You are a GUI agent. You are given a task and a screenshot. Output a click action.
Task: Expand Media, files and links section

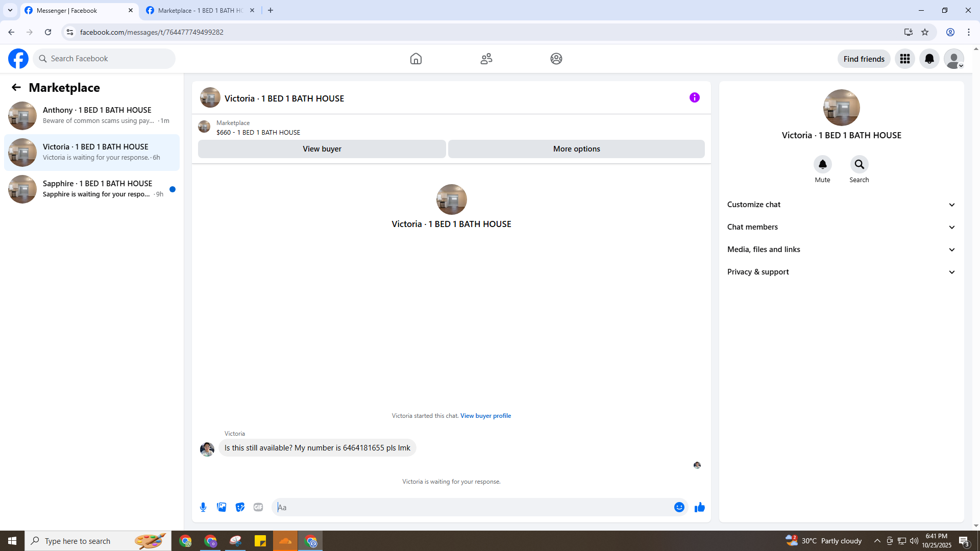[841, 249]
